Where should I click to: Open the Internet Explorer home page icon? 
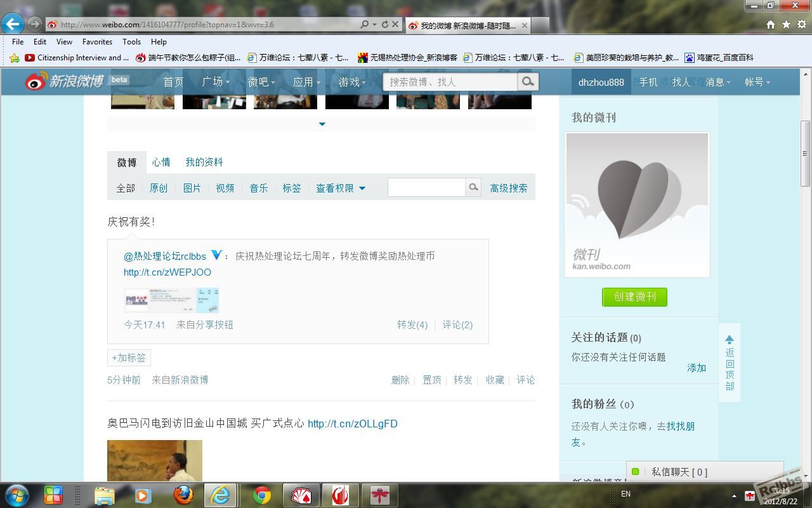coord(771,25)
